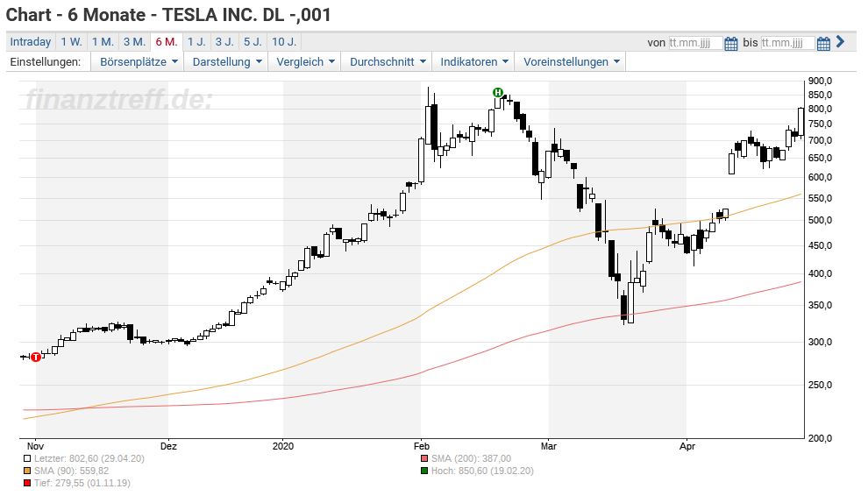Click the '200,0' price axis label
The image size is (868, 496).
coord(821,438)
